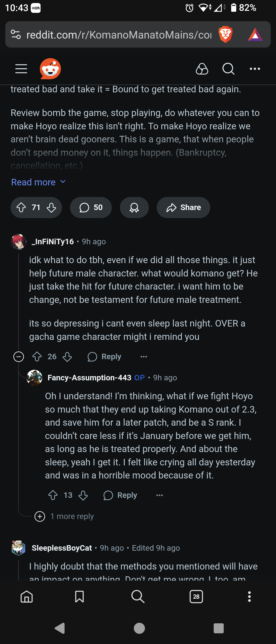
Task: Open options menu on _InFiNiTy16's comment
Action: [x=144, y=357]
